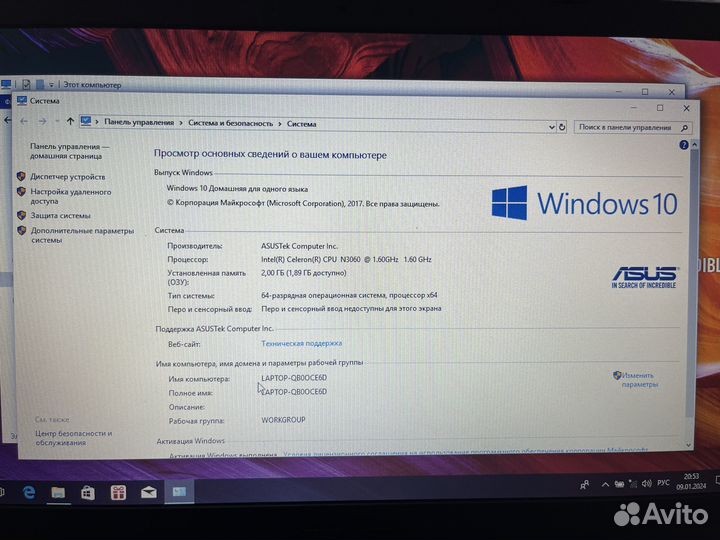The height and width of the screenshot is (540, 720).
Task: Expand chevron after Система и безопасность breadcrumb
Action: 280,124
